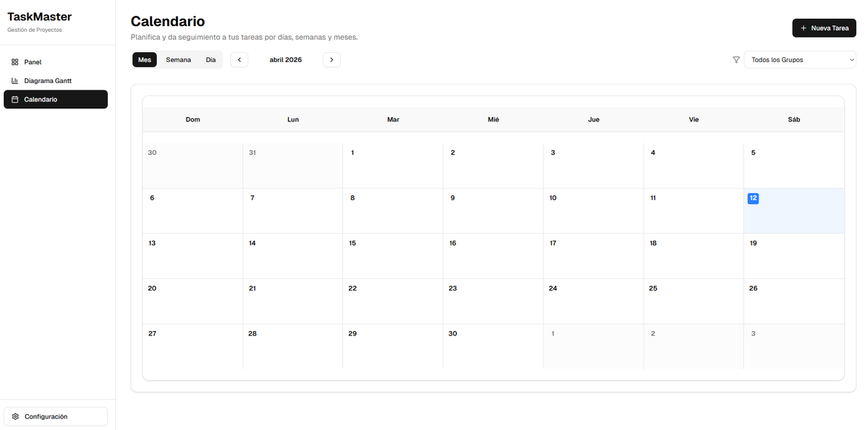868x430 pixels.
Task: Select day 28 in calendar
Action: coord(293,346)
